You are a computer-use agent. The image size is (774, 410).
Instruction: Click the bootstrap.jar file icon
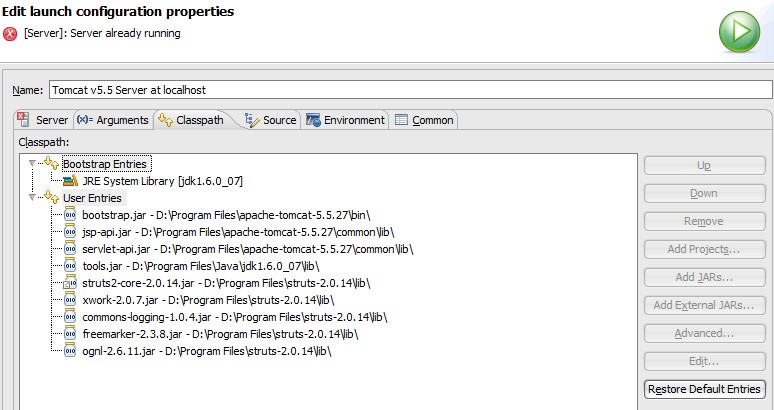point(70,215)
